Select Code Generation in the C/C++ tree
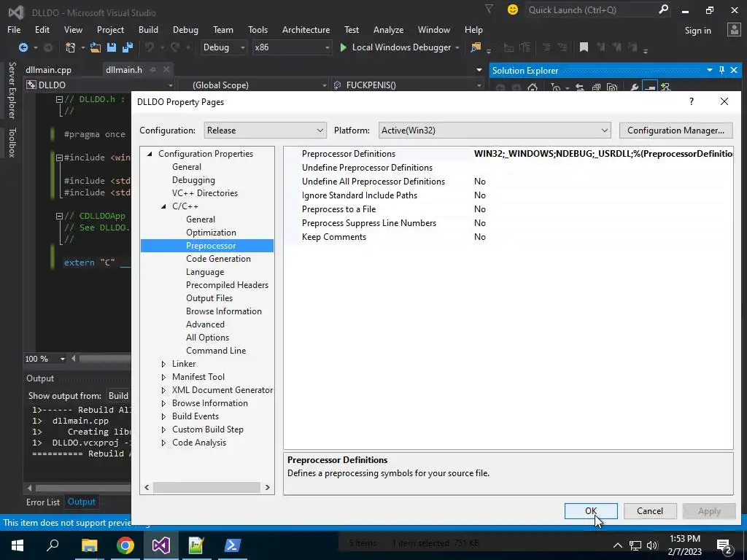Image resolution: width=747 pixels, height=560 pixels. [218, 259]
